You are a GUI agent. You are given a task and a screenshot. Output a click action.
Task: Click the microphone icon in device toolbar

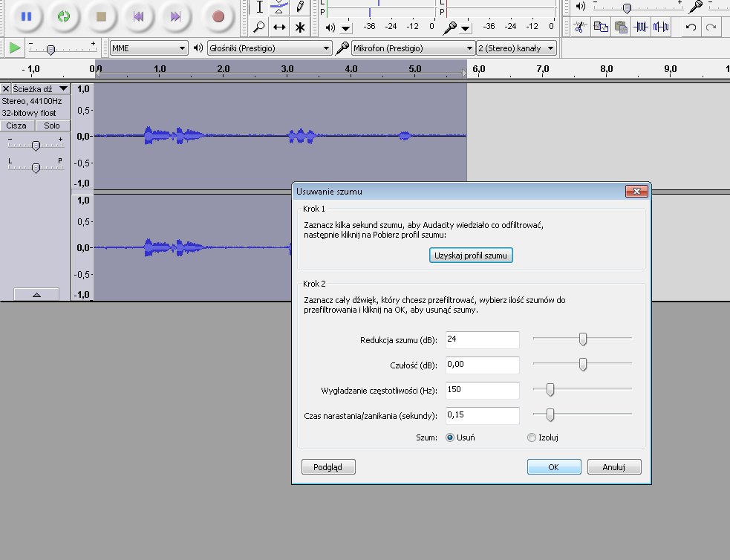[342, 48]
